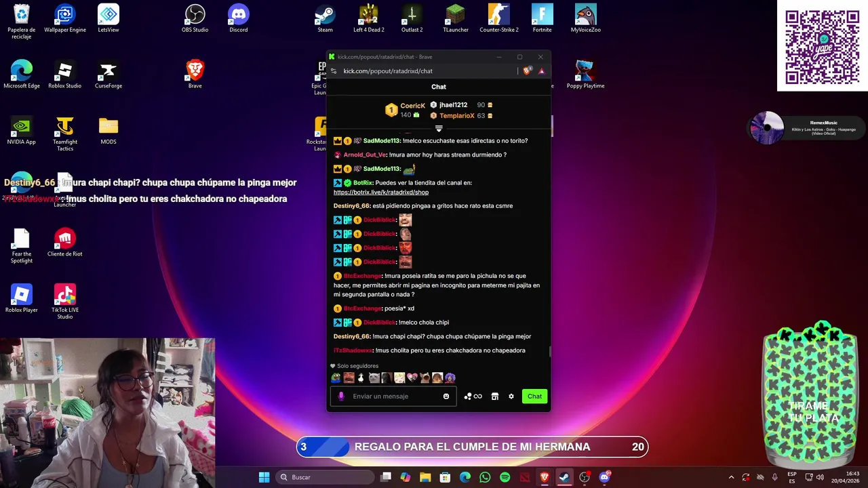Viewport: 868px width, 488px height.
Task: Open the Wallpaper Engine desktop shortcut
Action: tap(65, 19)
